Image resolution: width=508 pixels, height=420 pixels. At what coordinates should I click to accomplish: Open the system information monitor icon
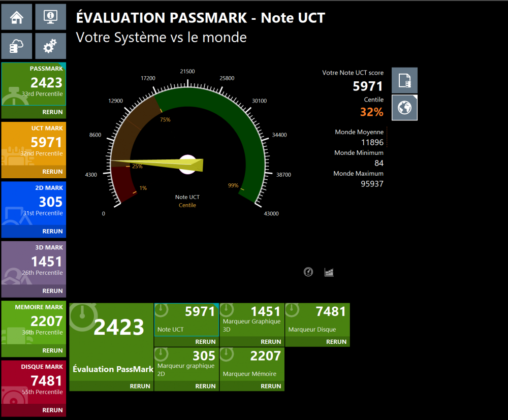point(50,17)
